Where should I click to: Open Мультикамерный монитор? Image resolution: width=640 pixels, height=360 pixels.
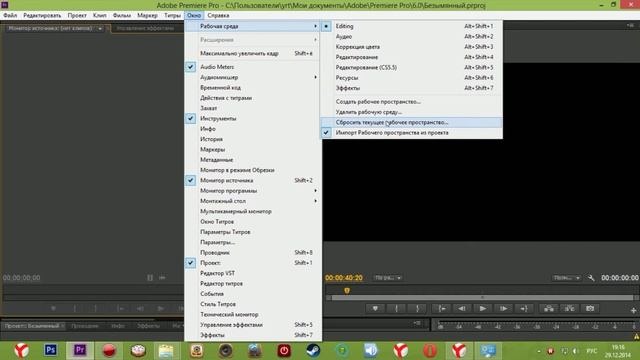[x=253, y=211]
